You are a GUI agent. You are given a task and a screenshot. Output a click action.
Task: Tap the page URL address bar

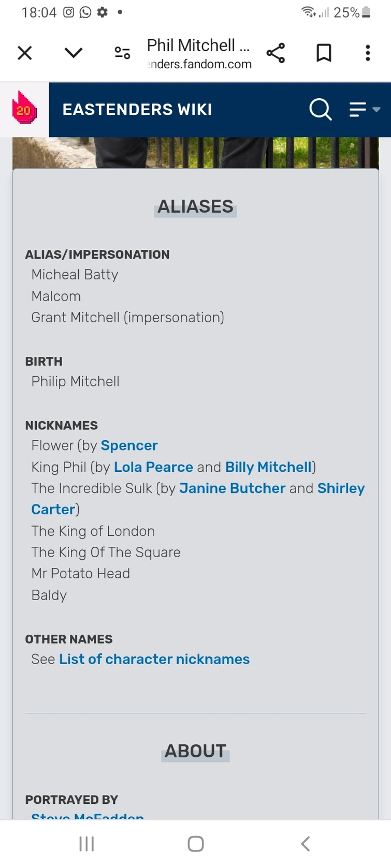click(199, 53)
